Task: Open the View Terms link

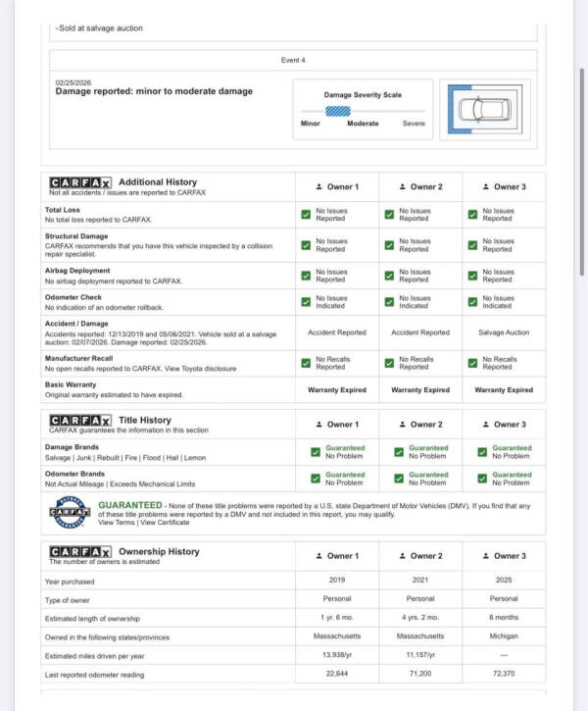Action: point(117,523)
